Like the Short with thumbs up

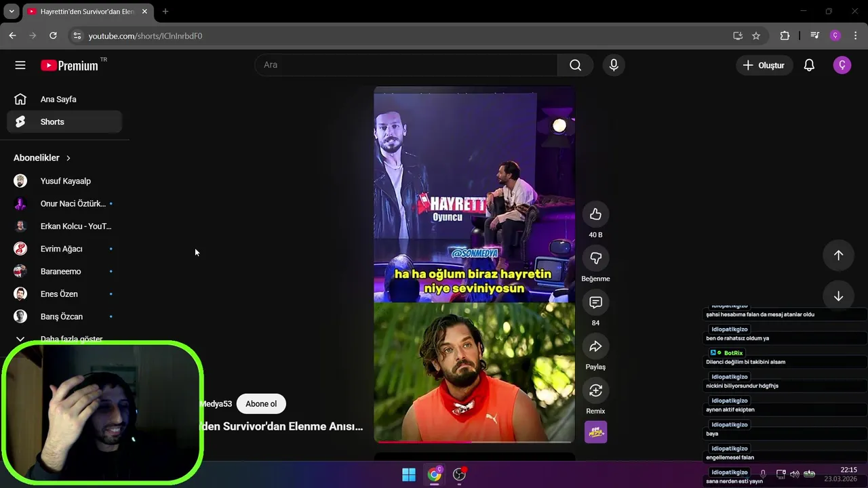(595, 214)
